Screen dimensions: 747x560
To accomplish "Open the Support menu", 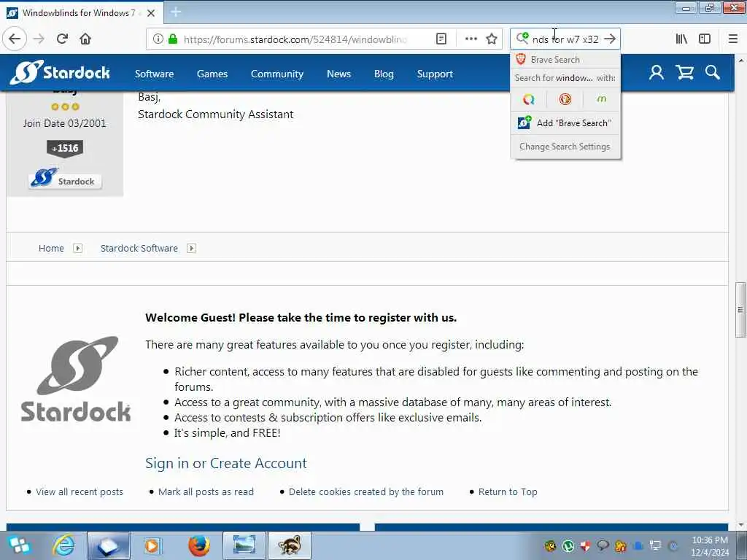I will click(x=435, y=74).
